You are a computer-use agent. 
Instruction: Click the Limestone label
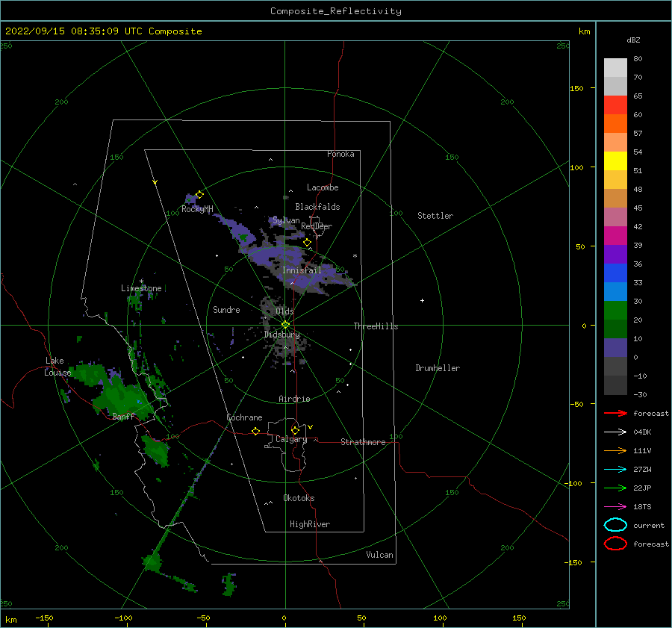[x=141, y=288]
